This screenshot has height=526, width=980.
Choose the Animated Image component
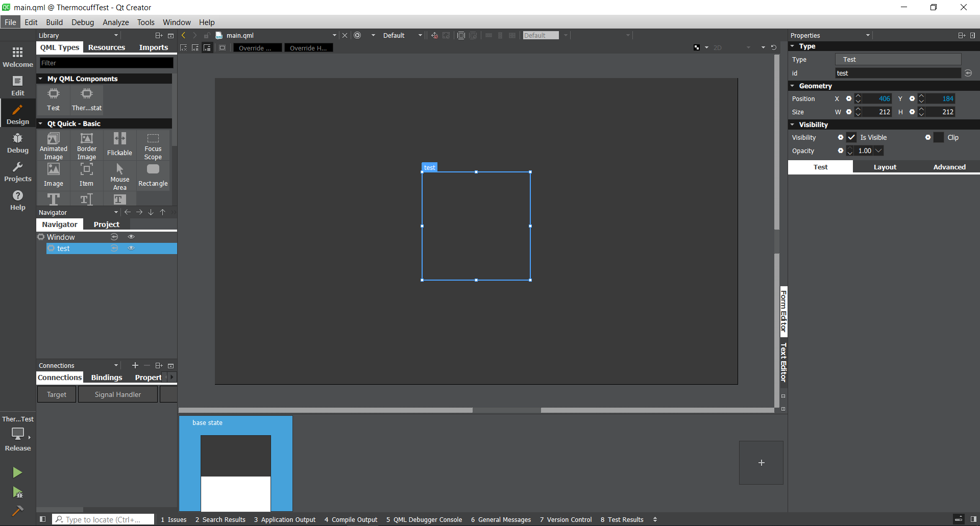click(54, 145)
